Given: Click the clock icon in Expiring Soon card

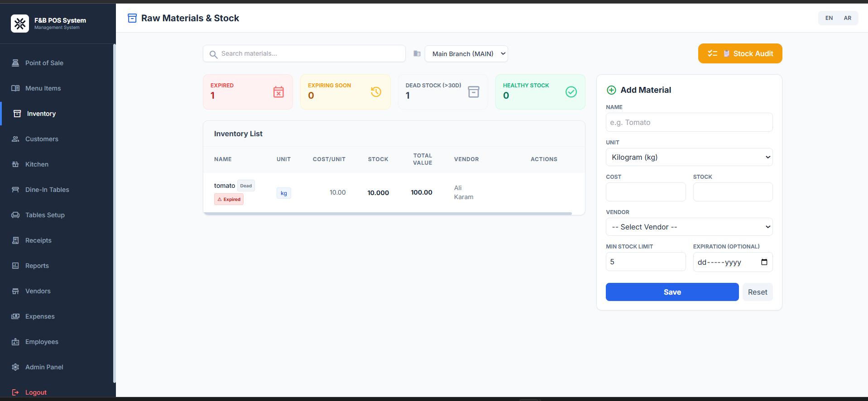Looking at the screenshot, I should coord(376,92).
